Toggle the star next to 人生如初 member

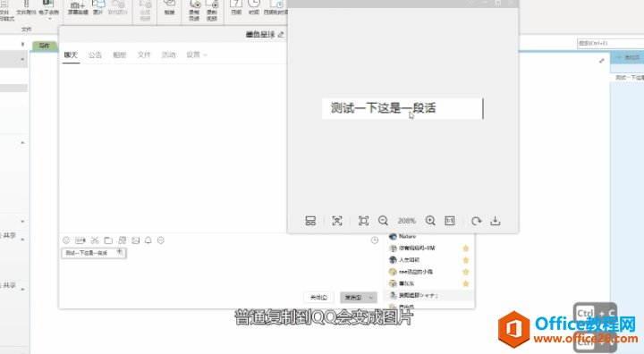click(x=466, y=260)
